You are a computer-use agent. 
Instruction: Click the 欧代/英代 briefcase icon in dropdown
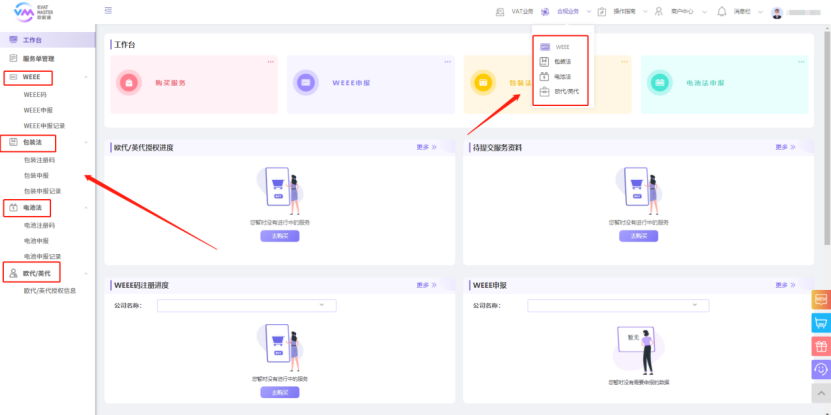544,91
